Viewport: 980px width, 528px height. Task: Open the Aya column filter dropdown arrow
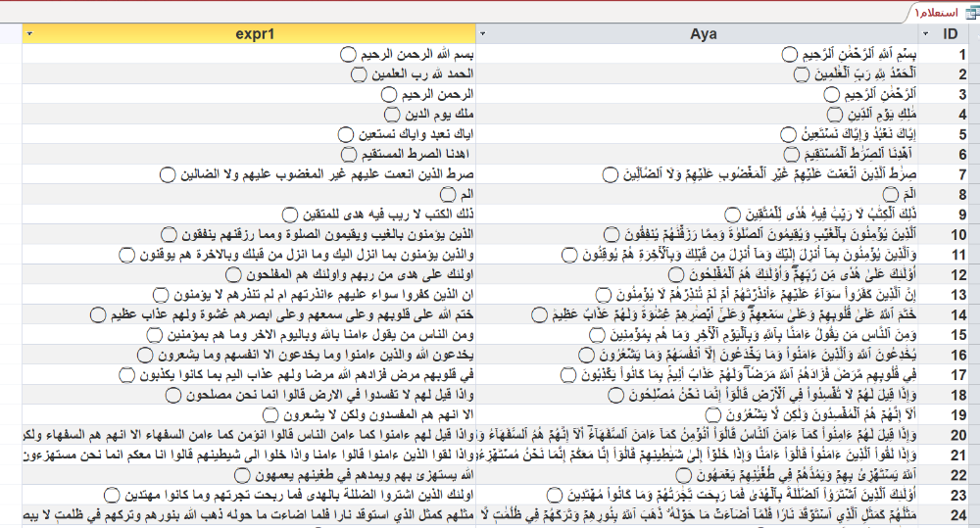coord(482,34)
